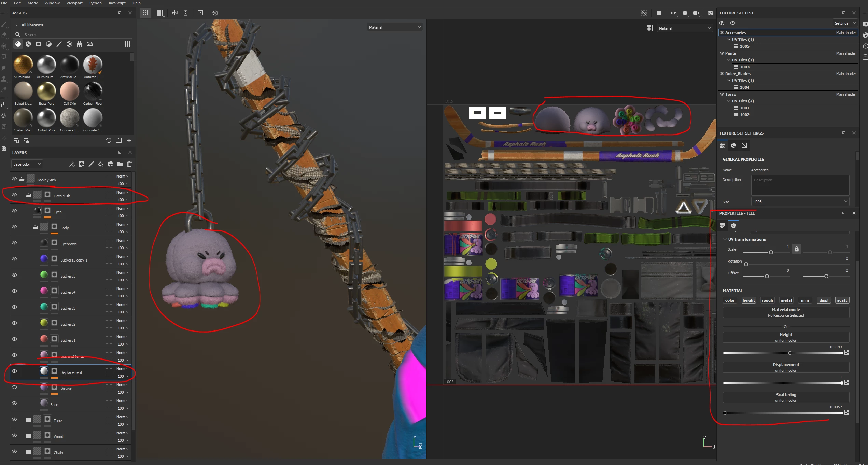Take screenshot with camera icon
868x465 pixels.
710,13
